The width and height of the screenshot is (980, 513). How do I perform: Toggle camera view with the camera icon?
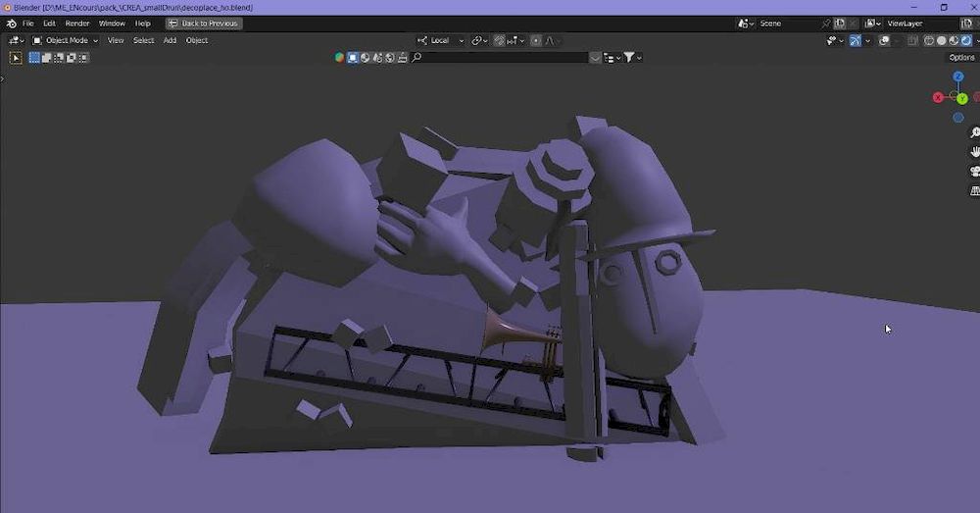974,172
